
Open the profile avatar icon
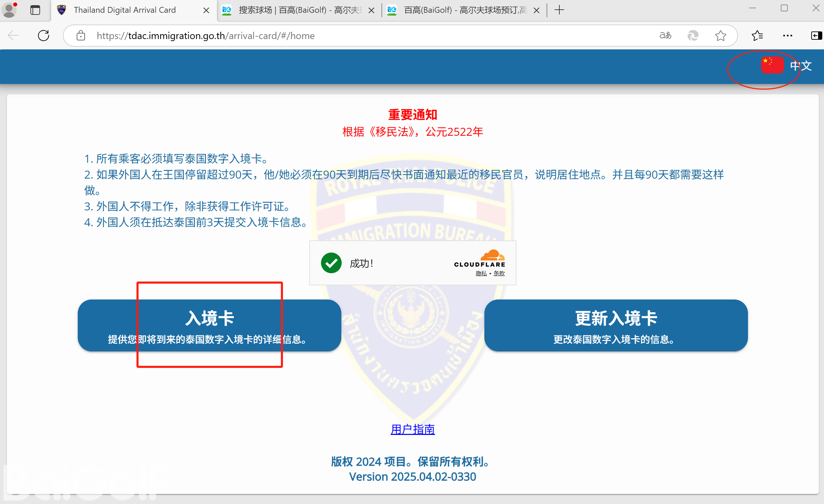click(9, 10)
